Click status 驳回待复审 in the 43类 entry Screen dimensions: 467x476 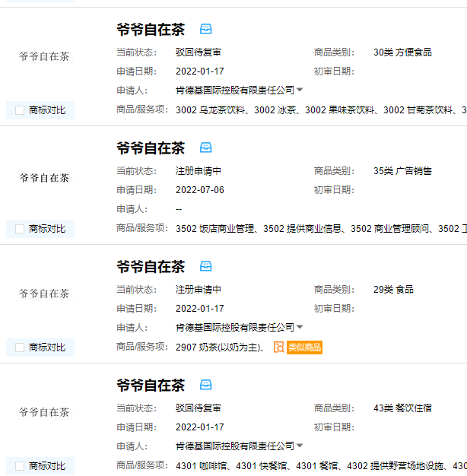pyautogui.click(x=199, y=408)
